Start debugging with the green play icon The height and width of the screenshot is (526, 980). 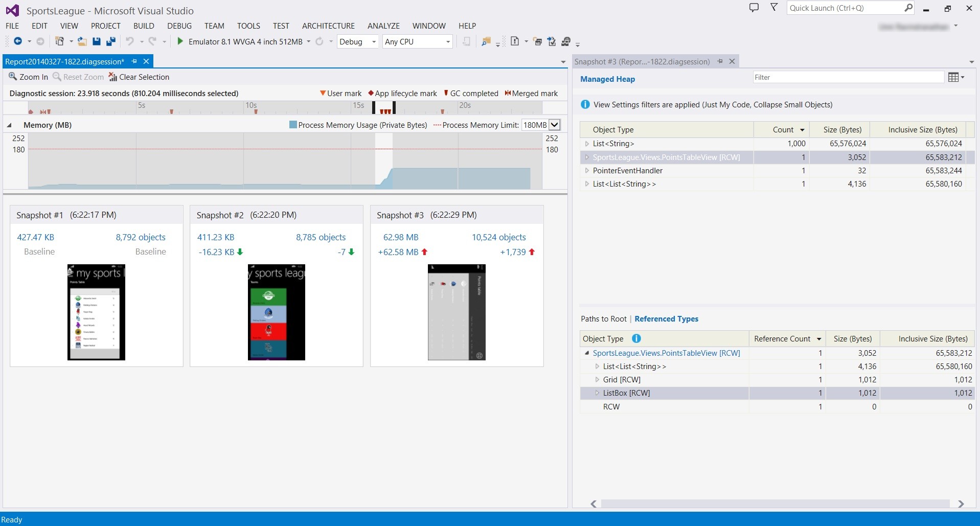click(180, 41)
